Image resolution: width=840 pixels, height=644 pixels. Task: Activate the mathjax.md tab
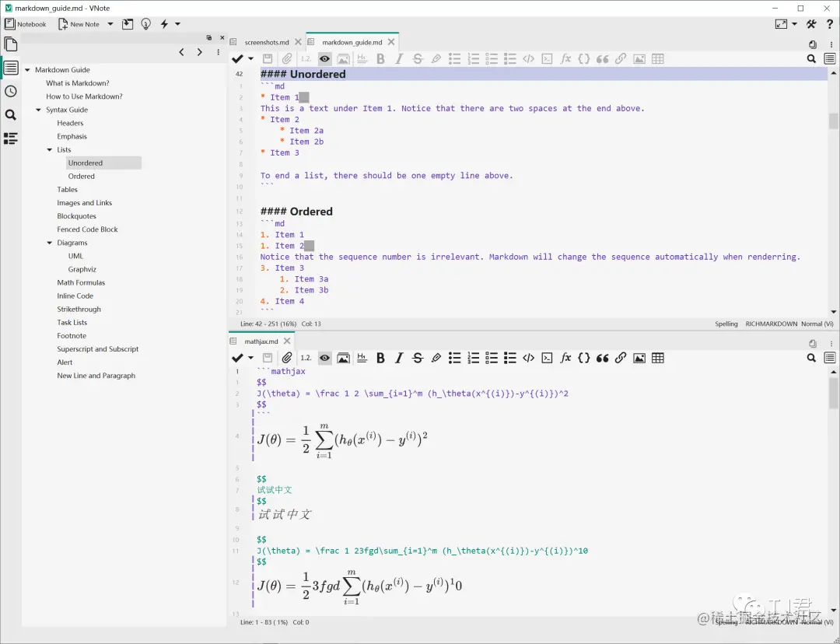(x=261, y=341)
